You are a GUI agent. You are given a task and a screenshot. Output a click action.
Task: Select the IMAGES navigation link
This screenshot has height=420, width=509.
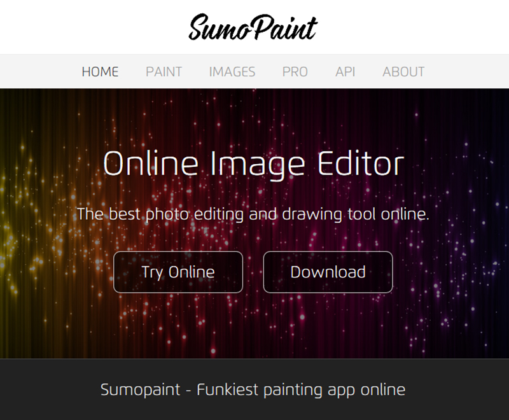[x=232, y=72]
